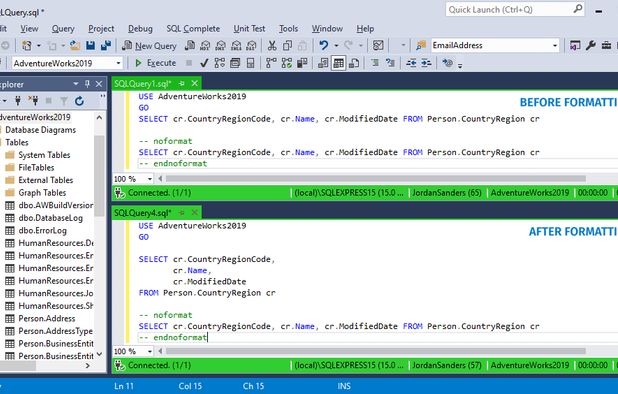Click the Save All icon
The height and width of the screenshot is (394, 618).
click(106, 46)
